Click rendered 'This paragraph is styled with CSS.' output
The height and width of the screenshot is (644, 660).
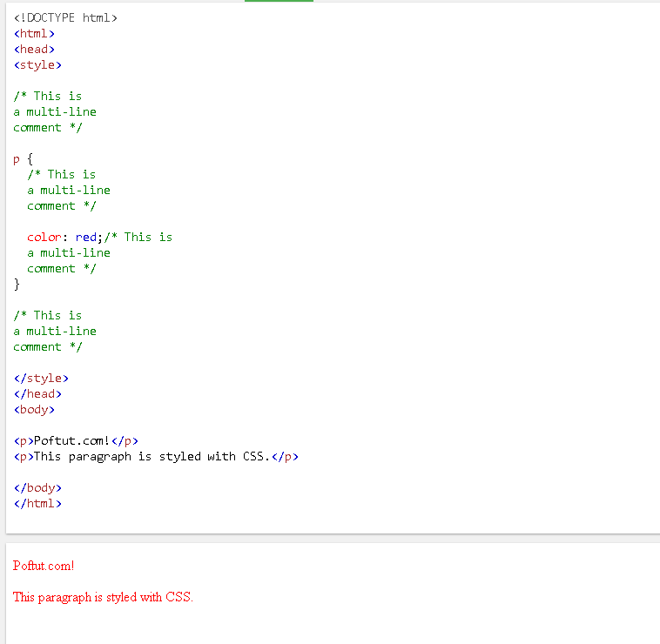pyautogui.click(x=103, y=597)
